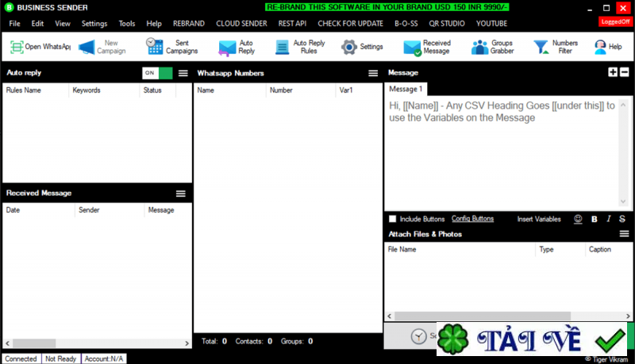Click REBRAND menu item

(189, 24)
